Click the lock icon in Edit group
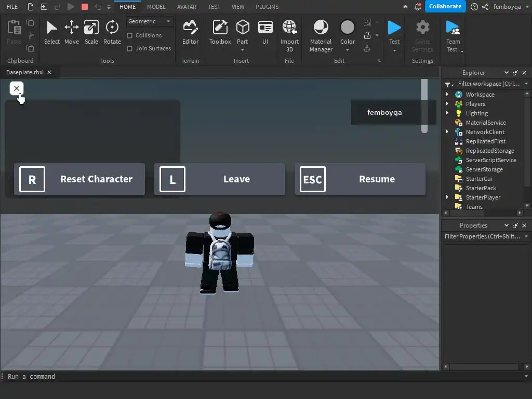Image resolution: width=532 pixels, height=399 pixels. coord(367,35)
